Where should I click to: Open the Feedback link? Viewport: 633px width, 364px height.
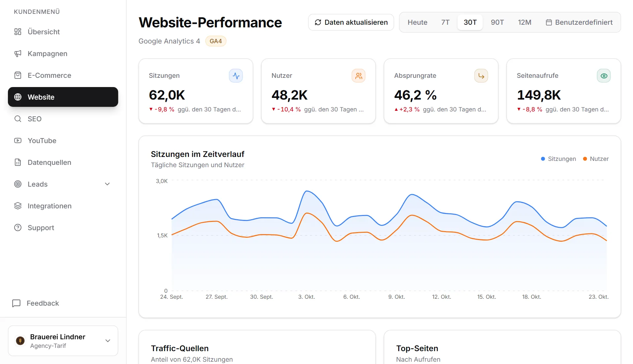pyautogui.click(x=36, y=303)
